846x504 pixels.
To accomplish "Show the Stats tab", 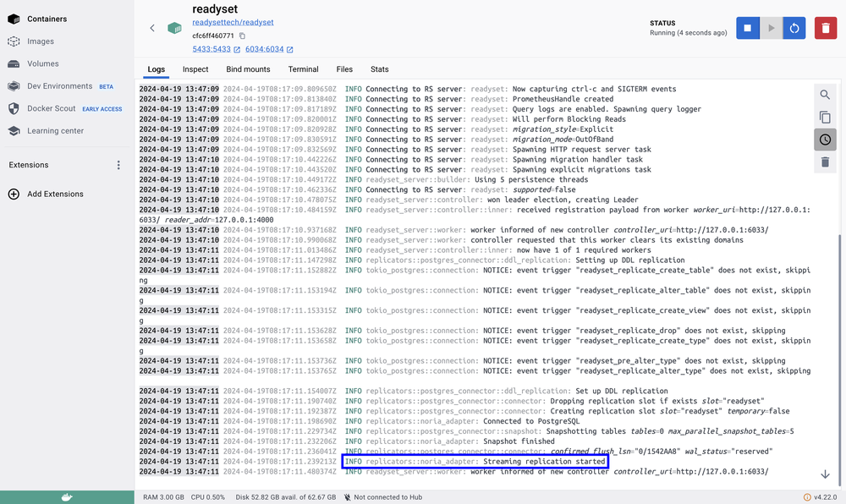I will (379, 69).
